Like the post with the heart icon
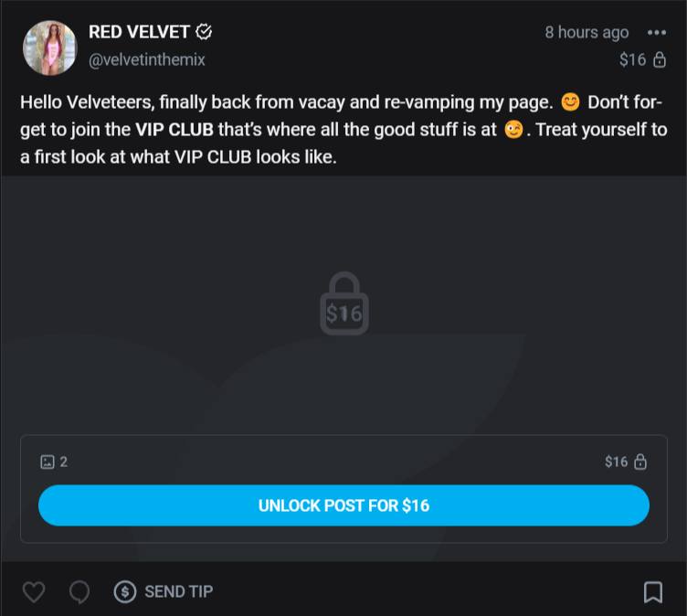Screen dimensions: 687x616 point(34,592)
